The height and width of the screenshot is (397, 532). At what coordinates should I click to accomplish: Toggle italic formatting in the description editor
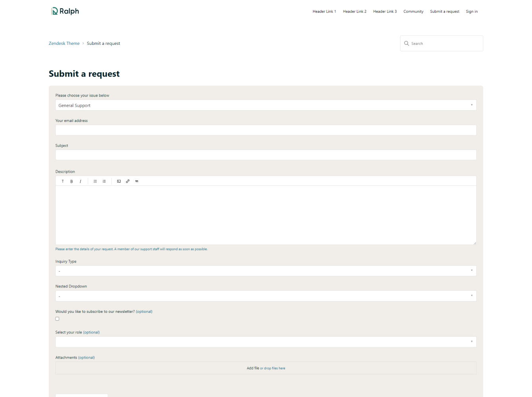[80, 181]
